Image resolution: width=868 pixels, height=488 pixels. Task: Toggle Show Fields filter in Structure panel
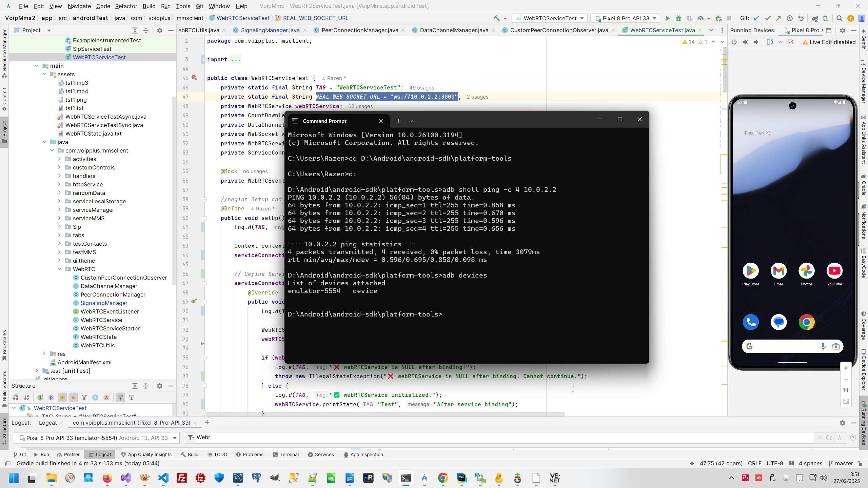tap(62, 398)
